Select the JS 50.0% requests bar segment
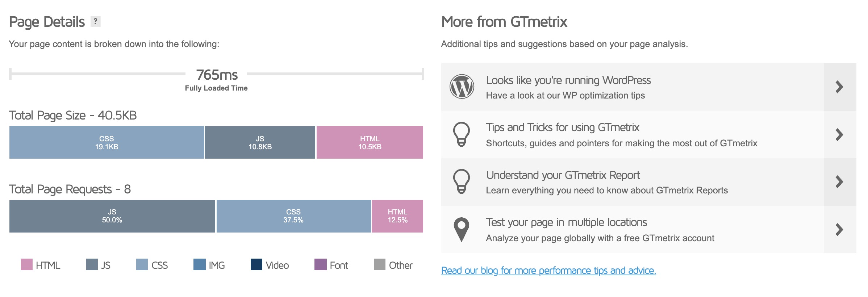The width and height of the screenshot is (868, 297). coord(112,216)
